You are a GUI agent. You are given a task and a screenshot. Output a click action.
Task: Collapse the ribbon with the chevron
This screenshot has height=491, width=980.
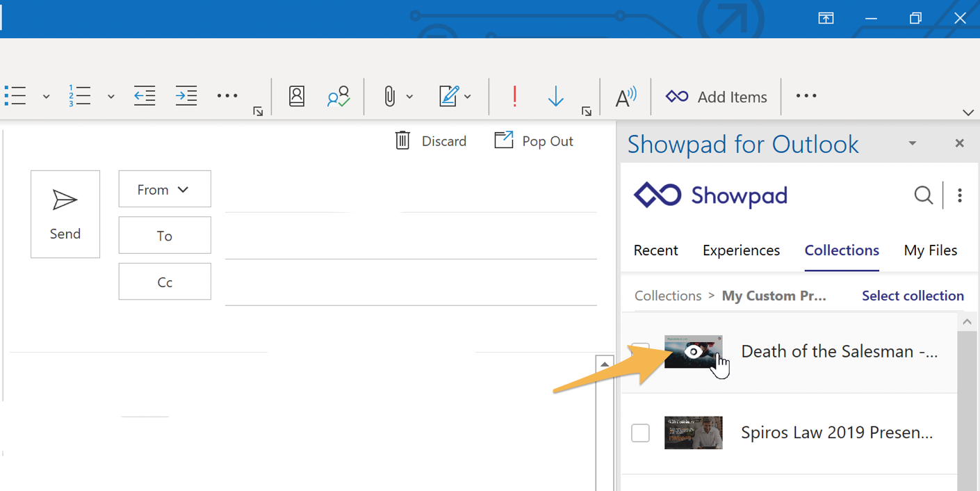click(x=967, y=112)
